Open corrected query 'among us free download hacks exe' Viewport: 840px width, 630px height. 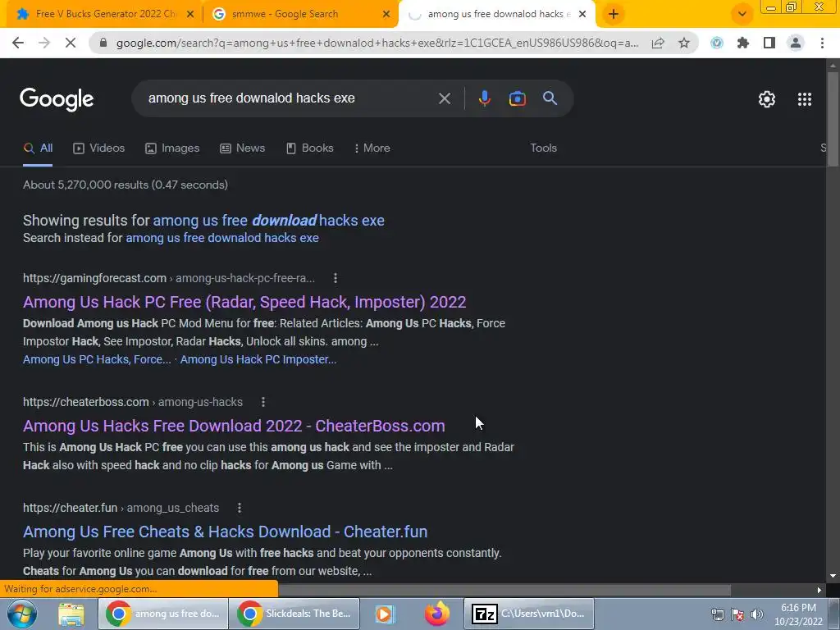[x=268, y=220]
